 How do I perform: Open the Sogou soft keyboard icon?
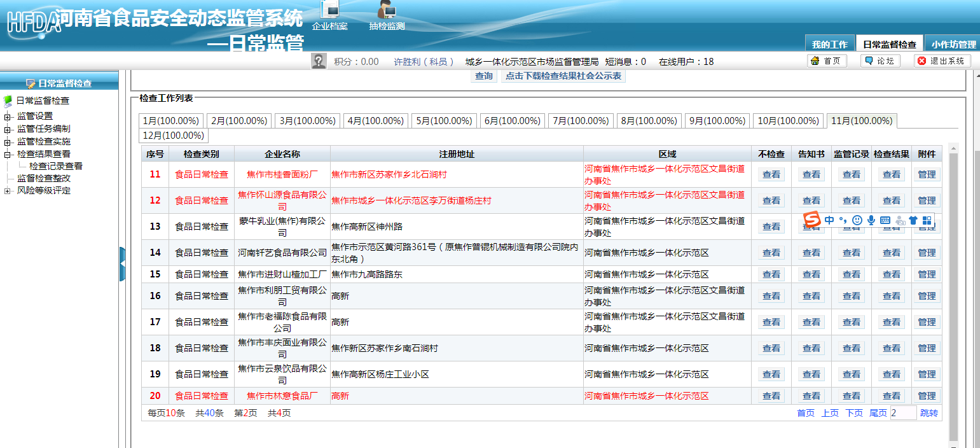[885, 220]
